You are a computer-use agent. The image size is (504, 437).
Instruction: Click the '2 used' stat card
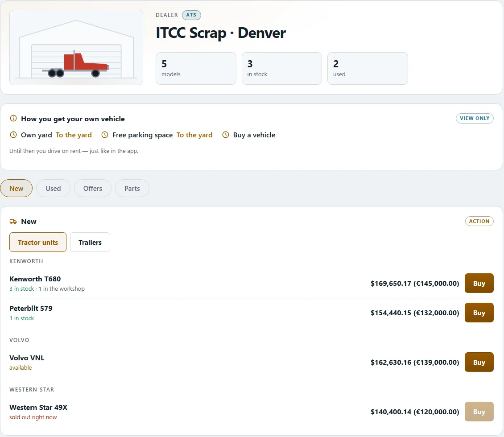368,68
